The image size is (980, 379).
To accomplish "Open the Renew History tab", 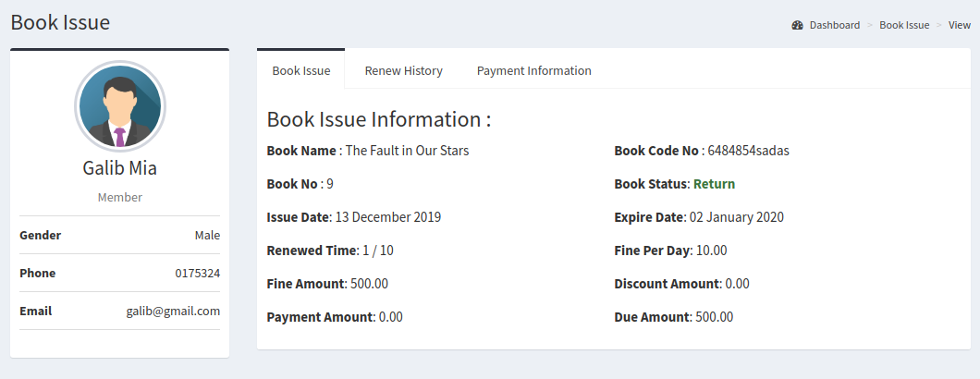I will click(x=403, y=70).
